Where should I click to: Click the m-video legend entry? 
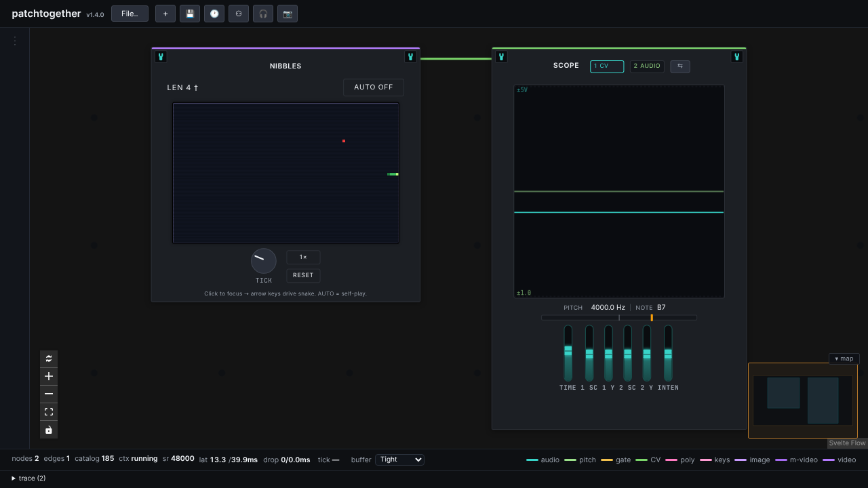click(x=797, y=460)
